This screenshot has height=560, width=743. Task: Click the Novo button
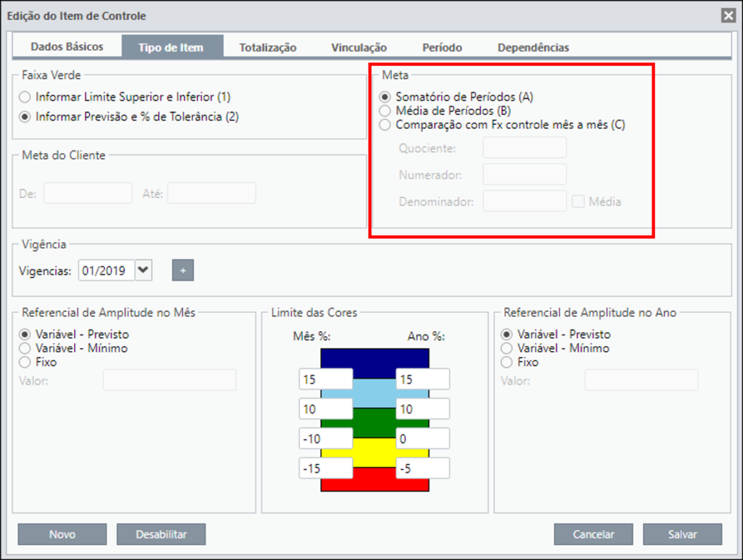(62, 534)
